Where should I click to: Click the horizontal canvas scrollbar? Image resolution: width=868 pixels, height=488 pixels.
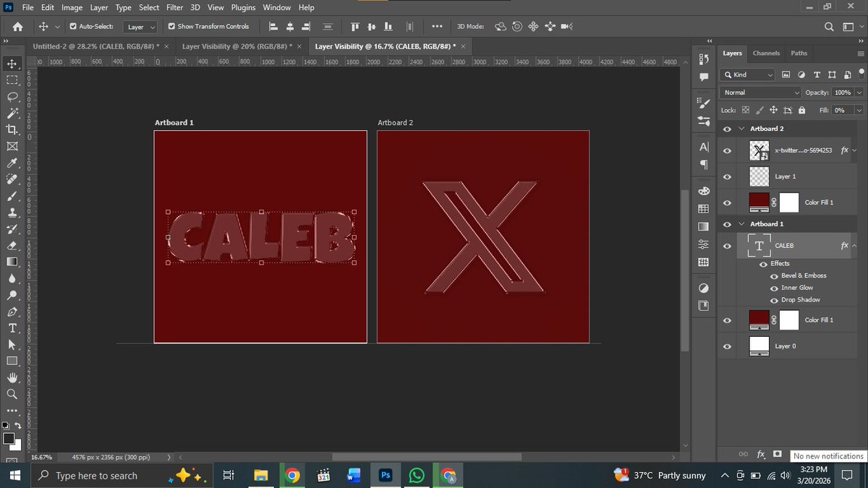click(427, 457)
